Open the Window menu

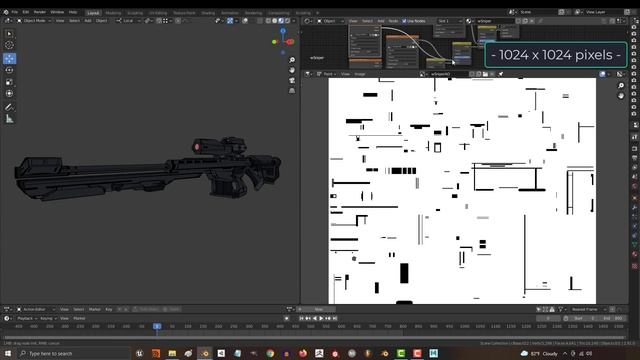[x=57, y=12]
